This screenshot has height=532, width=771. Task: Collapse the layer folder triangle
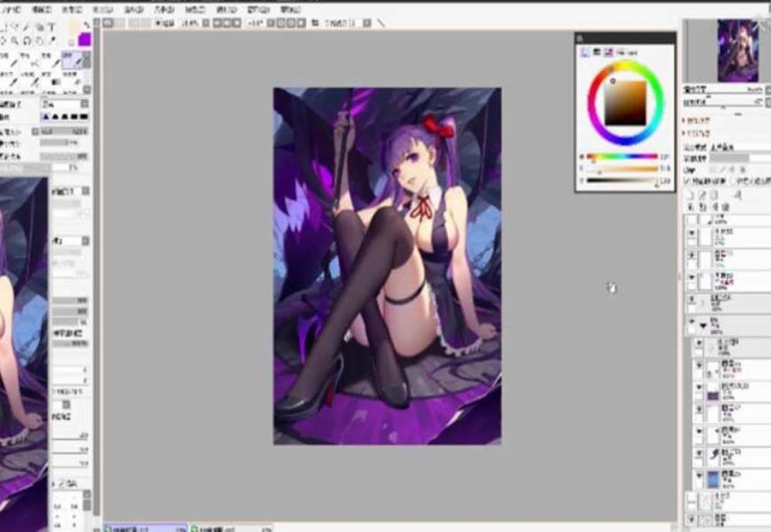[703, 325]
